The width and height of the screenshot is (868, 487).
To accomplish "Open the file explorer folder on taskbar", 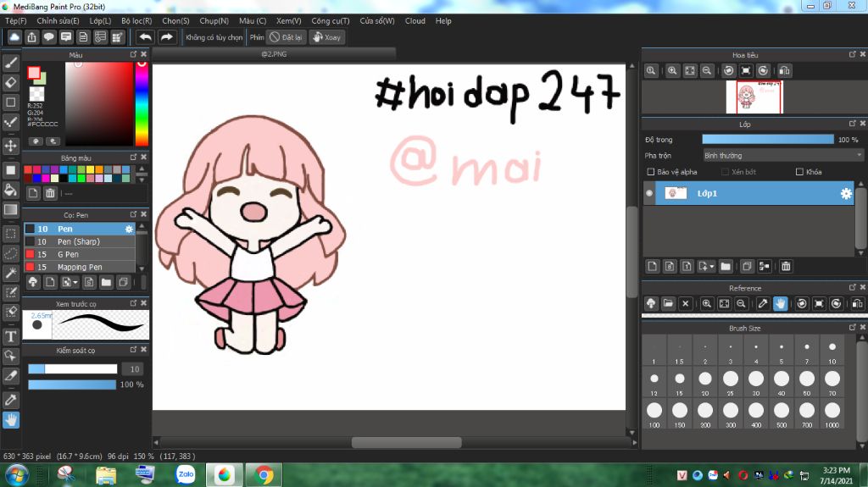I will pyautogui.click(x=105, y=475).
